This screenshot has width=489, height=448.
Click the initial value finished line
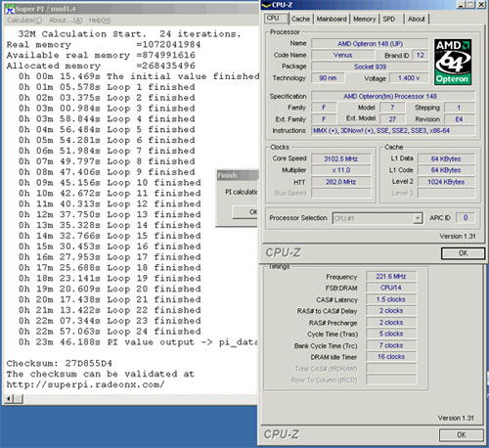click(x=139, y=76)
